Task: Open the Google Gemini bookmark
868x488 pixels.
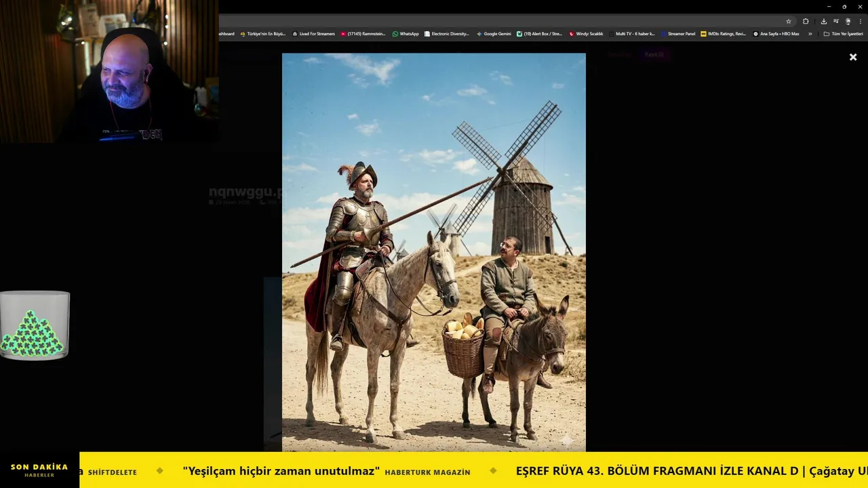Action: 494,34
